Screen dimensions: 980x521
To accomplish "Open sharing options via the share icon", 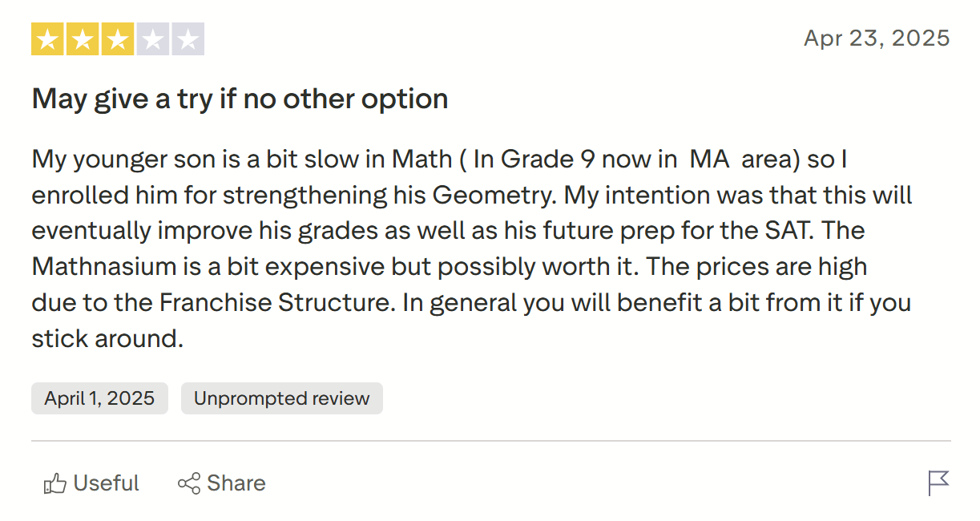I will point(188,483).
